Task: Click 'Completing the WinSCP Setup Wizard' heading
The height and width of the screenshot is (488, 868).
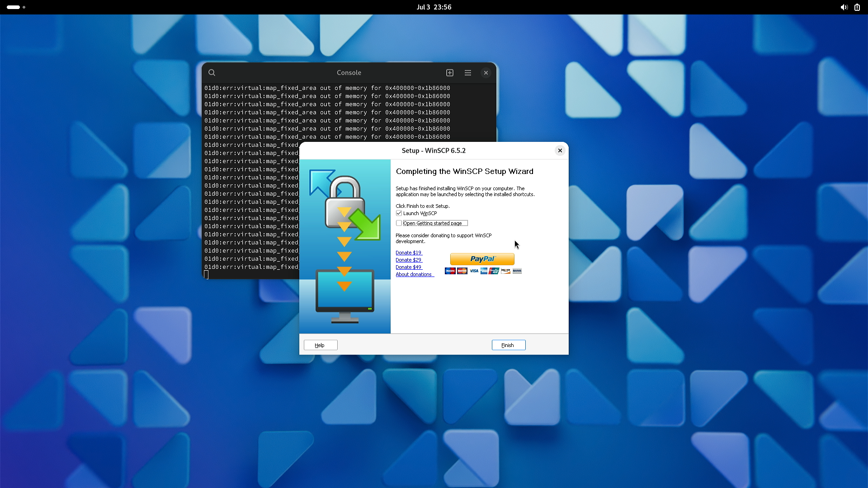Action: click(x=465, y=171)
